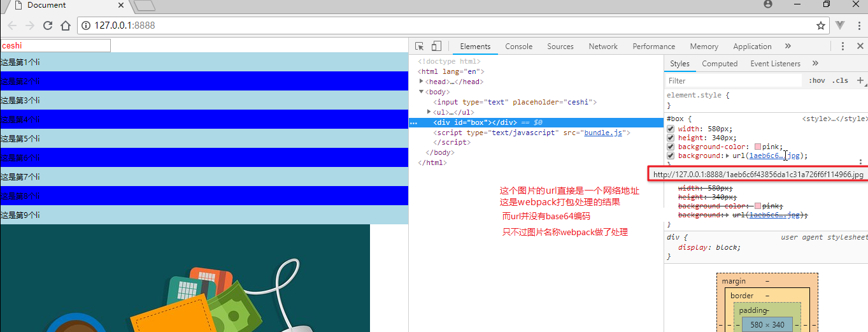Viewport: 868px width, 332px height.
Task: Click the pink box background image
Action: tap(185, 278)
